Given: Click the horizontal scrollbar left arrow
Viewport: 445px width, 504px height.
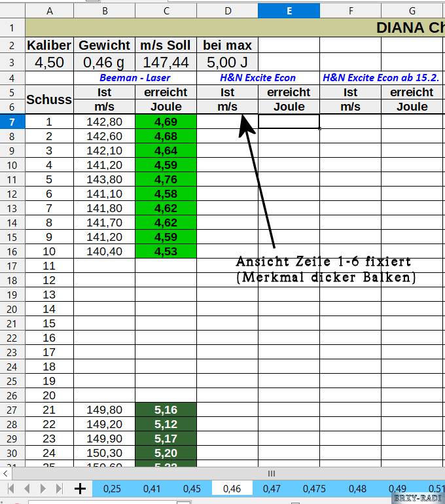Looking at the screenshot, I should (5, 473).
